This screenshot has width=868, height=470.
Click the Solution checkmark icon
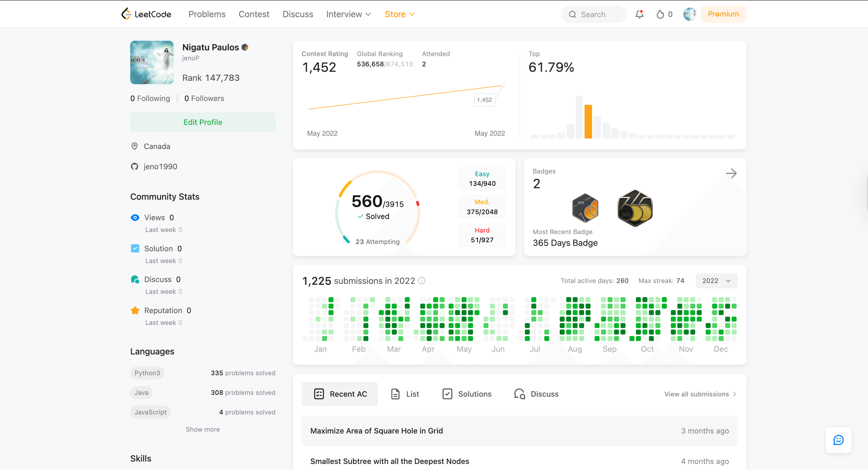pos(135,249)
